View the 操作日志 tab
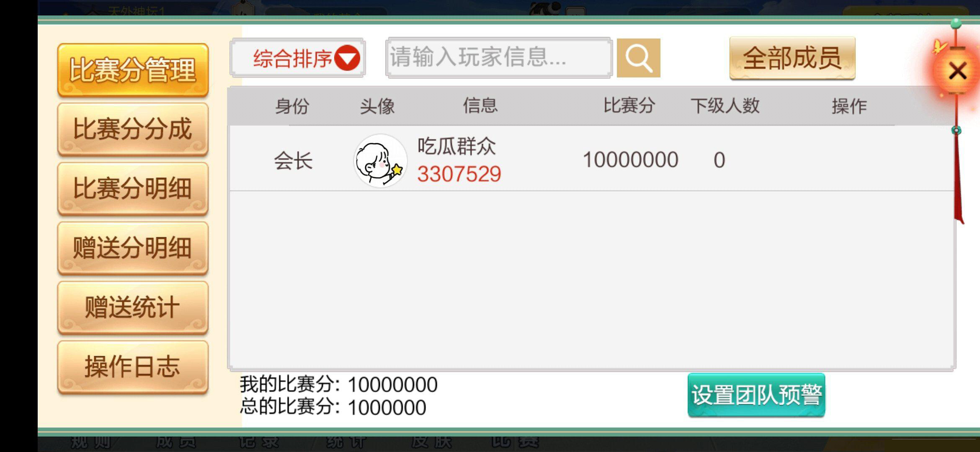Image resolution: width=980 pixels, height=452 pixels. (x=133, y=367)
